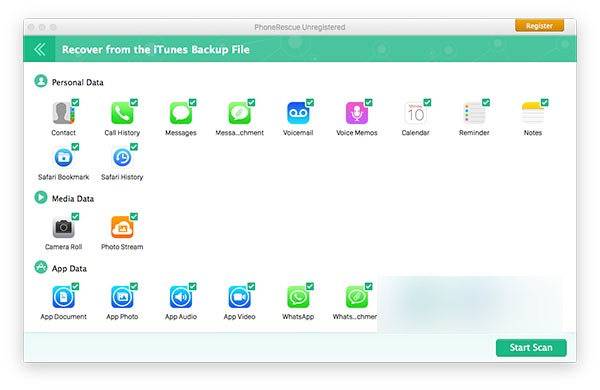The height and width of the screenshot is (390, 600).
Task: Click the Start Scan button
Action: coord(531,348)
